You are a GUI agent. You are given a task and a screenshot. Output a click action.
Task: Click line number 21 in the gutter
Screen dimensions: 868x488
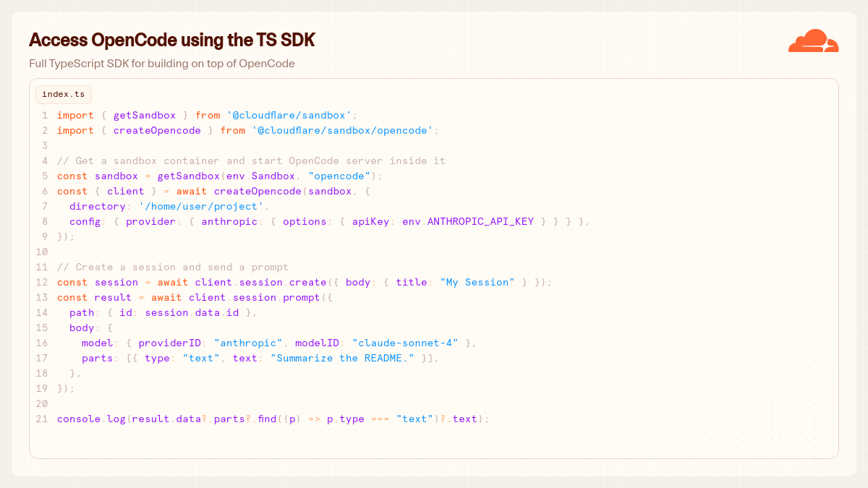42,419
